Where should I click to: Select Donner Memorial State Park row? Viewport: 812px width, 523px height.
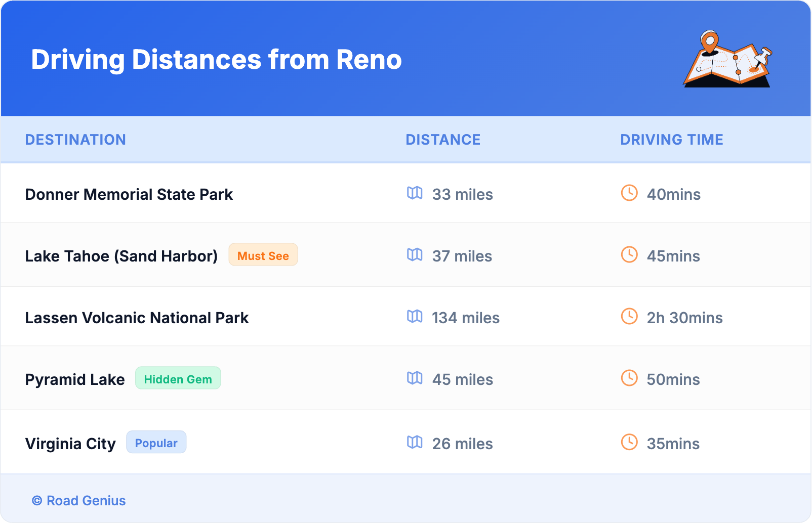[129, 194]
